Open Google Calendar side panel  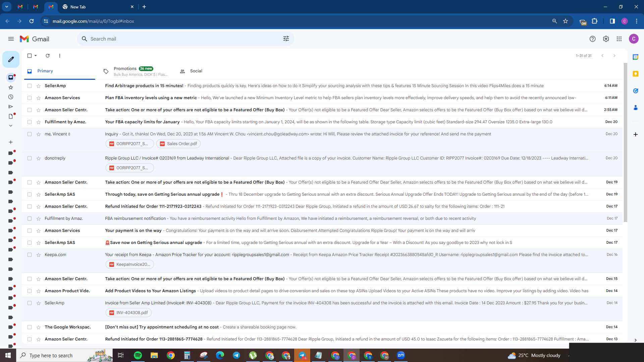click(x=635, y=57)
